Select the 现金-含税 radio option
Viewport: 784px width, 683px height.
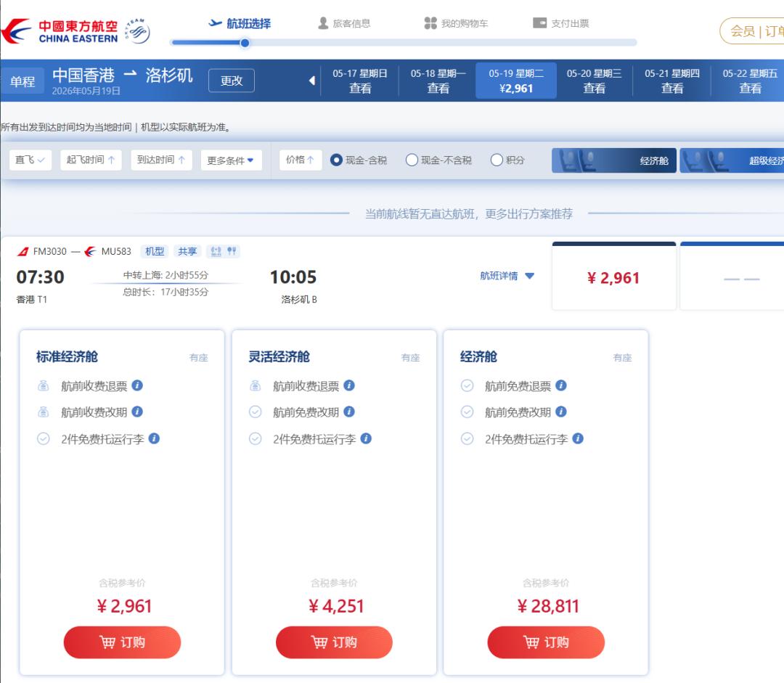point(336,160)
